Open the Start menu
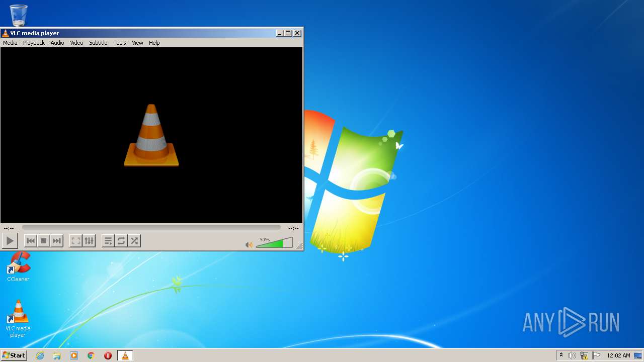Image resolution: width=644 pixels, height=362 pixels. pos(14,355)
